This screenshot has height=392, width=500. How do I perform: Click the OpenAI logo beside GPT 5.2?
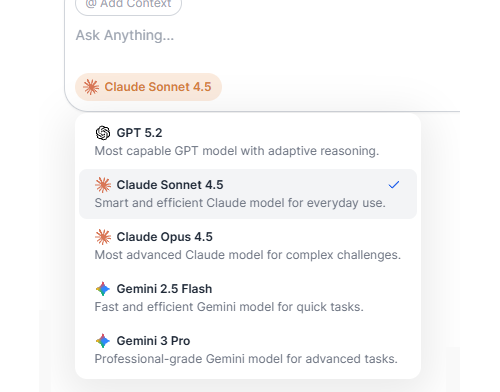(x=103, y=133)
